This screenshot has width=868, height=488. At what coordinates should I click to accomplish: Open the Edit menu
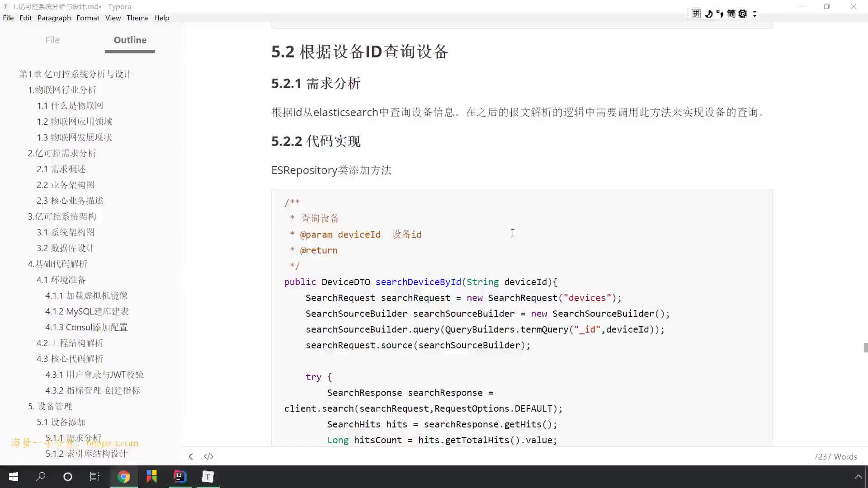pyautogui.click(x=25, y=18)
